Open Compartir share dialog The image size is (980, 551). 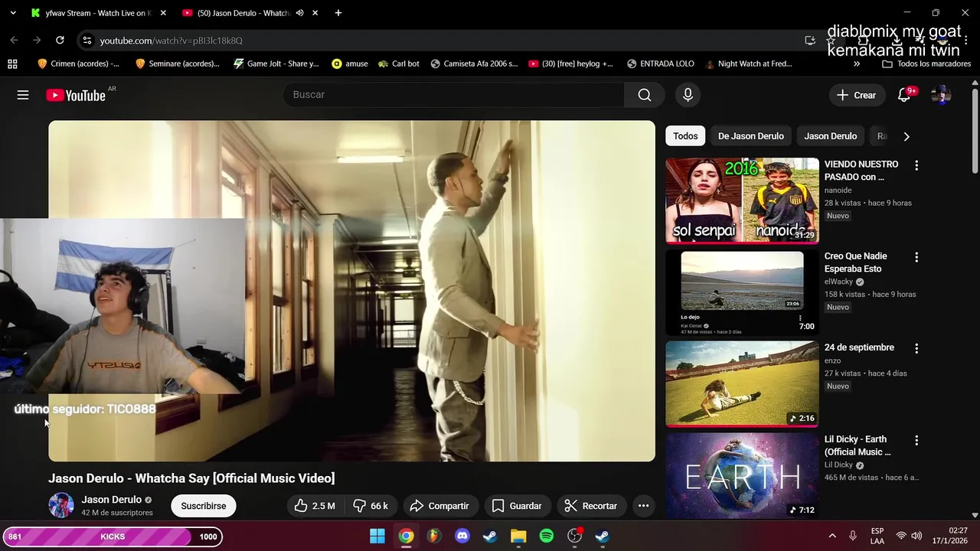pos(439,506)
